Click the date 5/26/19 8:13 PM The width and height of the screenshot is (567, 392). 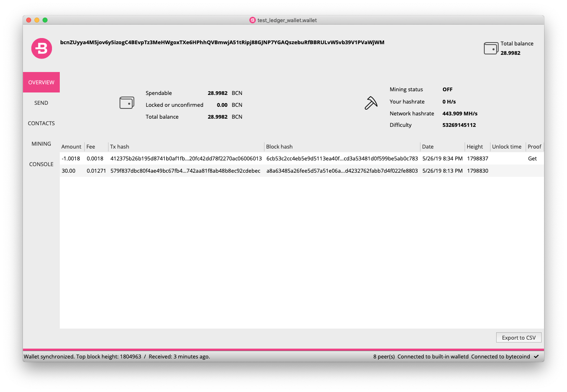pyautogui.click(x=443, y=171)
